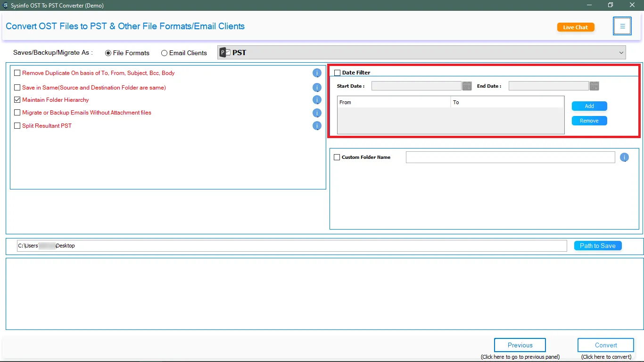
Task: Enable the Date Filter checkbox
Action: pos(337,73)
